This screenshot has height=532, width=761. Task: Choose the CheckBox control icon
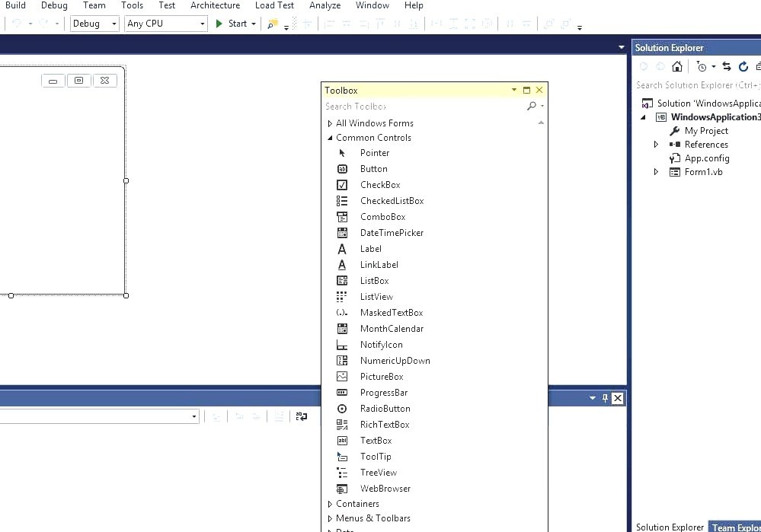(x=342, y=185)
